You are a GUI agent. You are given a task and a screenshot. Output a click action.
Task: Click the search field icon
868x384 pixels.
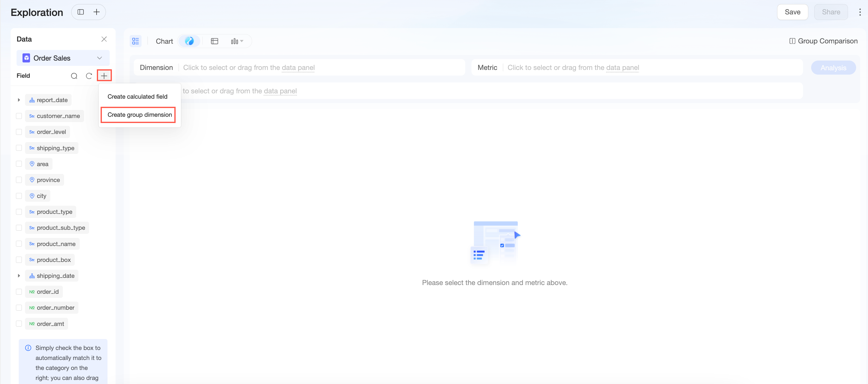click(x=74, y=76)
